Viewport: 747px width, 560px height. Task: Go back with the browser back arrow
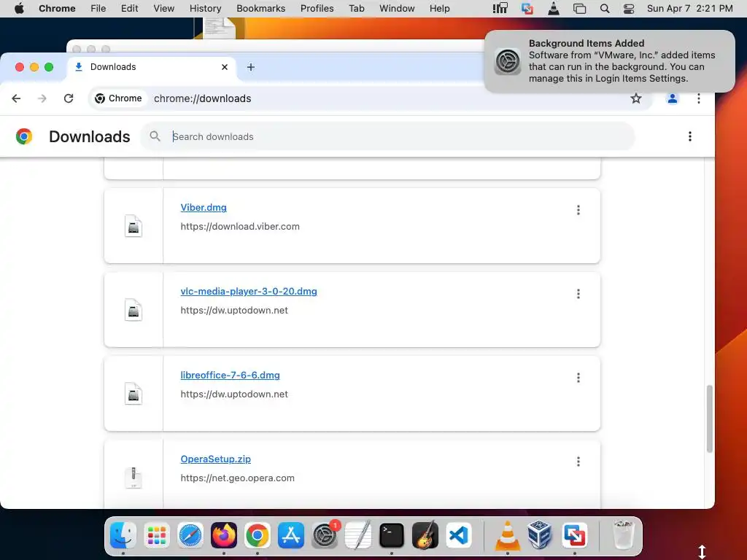16,98
